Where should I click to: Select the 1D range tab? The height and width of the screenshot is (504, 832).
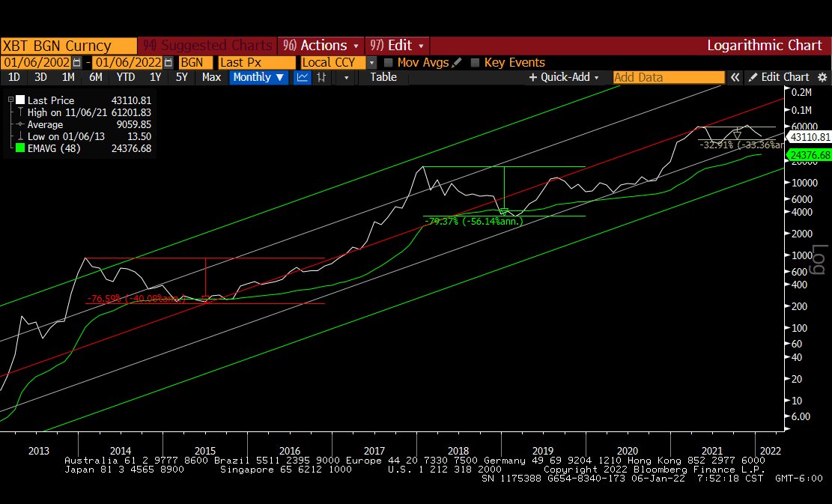point(13,77)
